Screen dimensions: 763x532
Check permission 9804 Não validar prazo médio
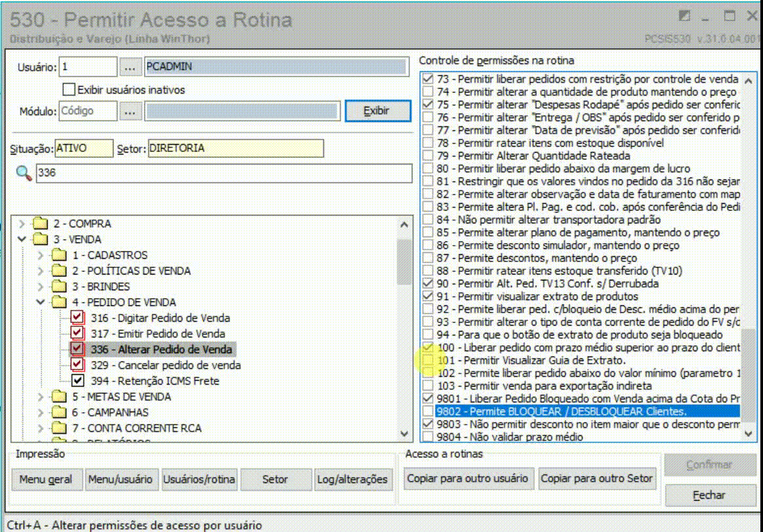(x=428, y=437)
